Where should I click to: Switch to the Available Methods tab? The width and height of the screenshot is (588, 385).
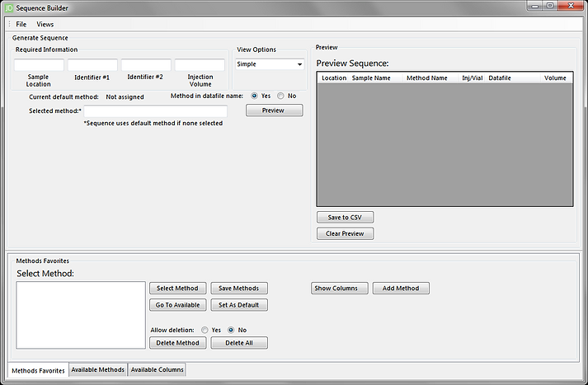98,369
